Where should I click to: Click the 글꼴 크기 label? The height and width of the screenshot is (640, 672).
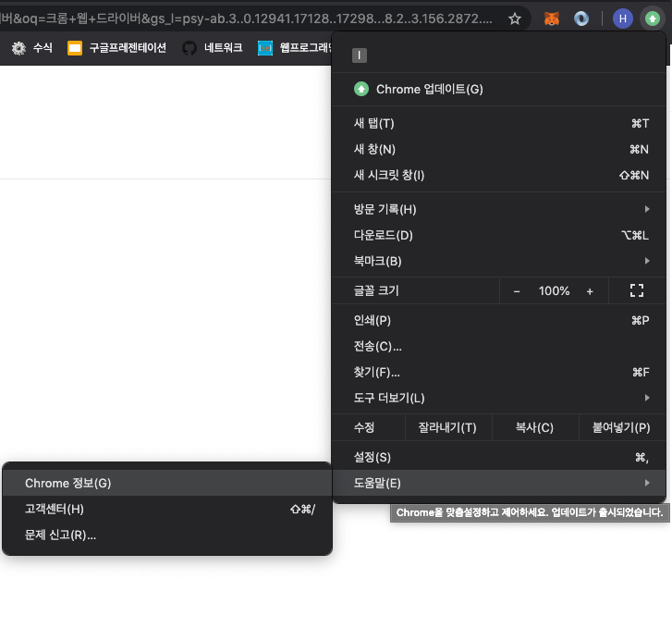click(x=376, y=290)
